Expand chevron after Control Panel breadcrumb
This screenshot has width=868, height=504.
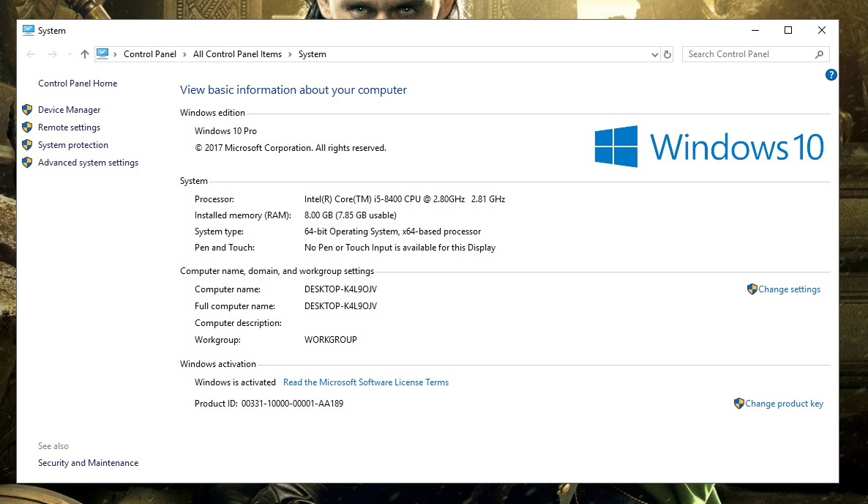(x=184, y=54)
